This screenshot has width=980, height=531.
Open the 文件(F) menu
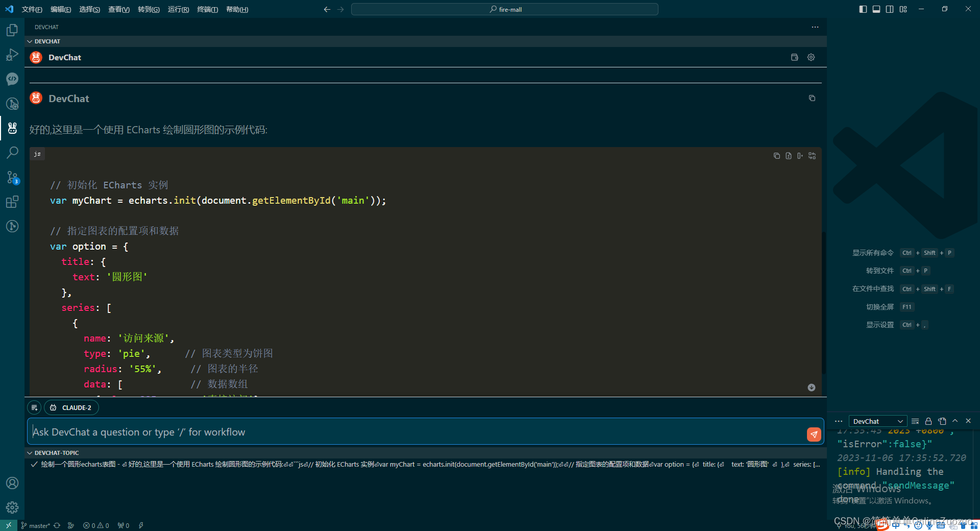coord(32,9)
